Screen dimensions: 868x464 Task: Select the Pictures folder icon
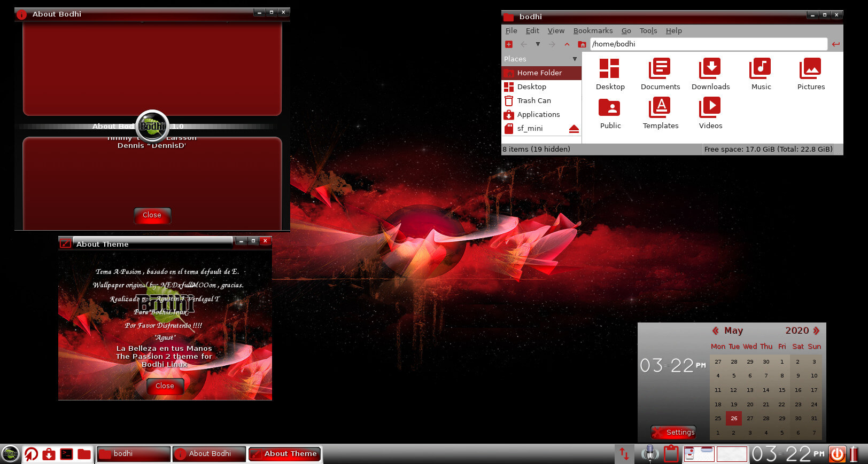[x=811, y=74]
